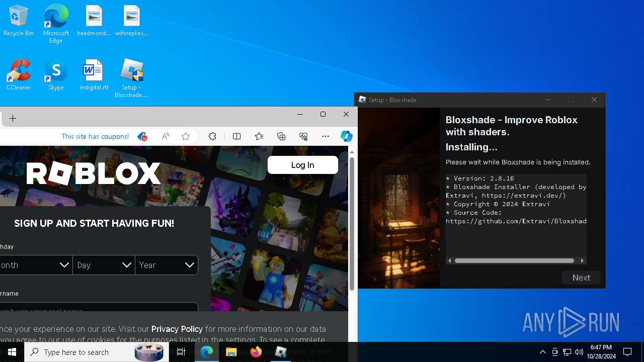Launch Microsoft Edge desktop shortcut
The image size is (644, 362).
coord(56,24)
